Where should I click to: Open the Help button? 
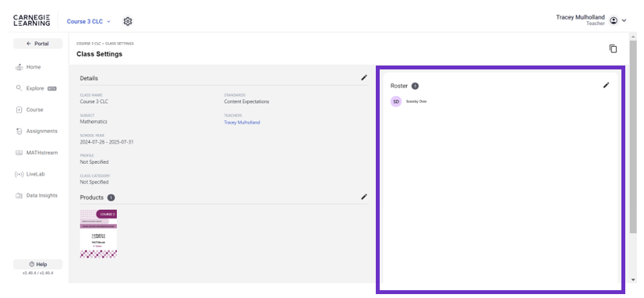(37, 264)
